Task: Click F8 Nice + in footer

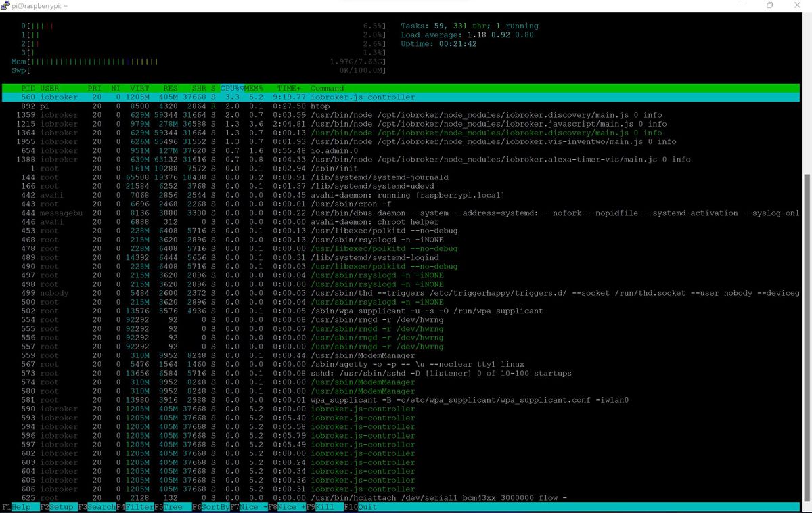Action: [286, 507]
